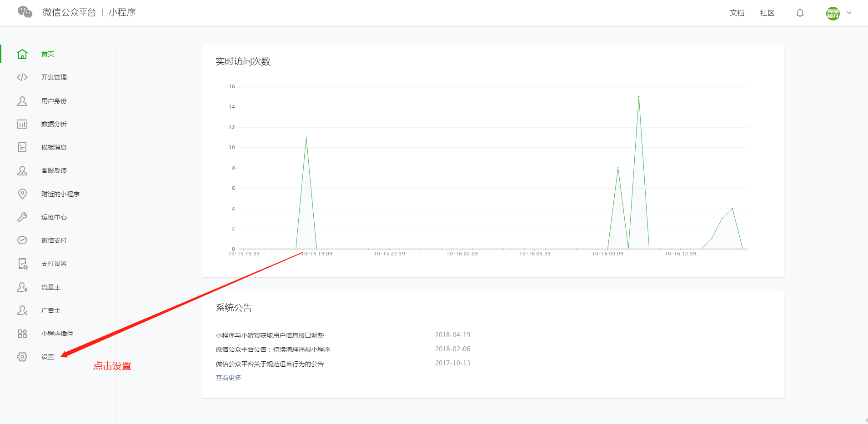Open 运维中心 menu item
Screen dimensions: 868x424
(x=54, y=217)
